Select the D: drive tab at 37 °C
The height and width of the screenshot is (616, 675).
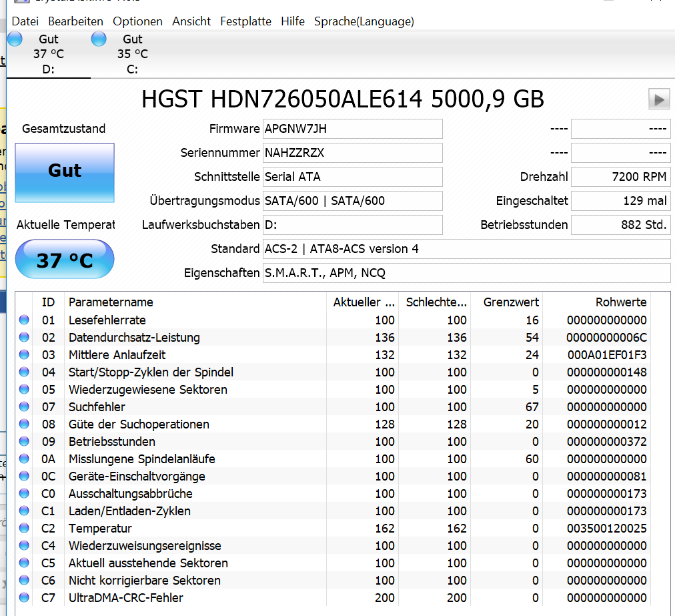click(49, 54)
